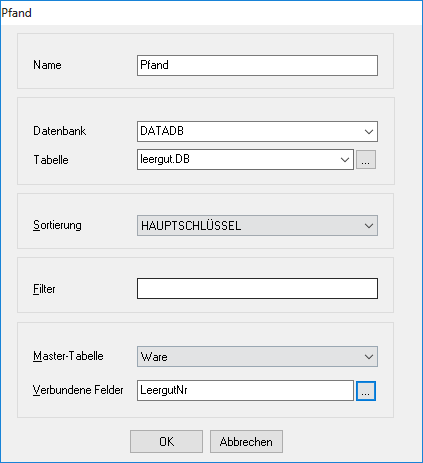The width and height of the screenshot is (423, 463).
Task: Open the browse button beside Verbundene Felder
Action: [x=366, y=391]
